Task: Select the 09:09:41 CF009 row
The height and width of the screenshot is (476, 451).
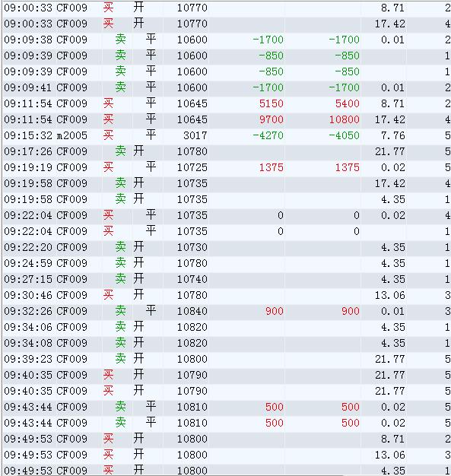Action: [227, 87]
